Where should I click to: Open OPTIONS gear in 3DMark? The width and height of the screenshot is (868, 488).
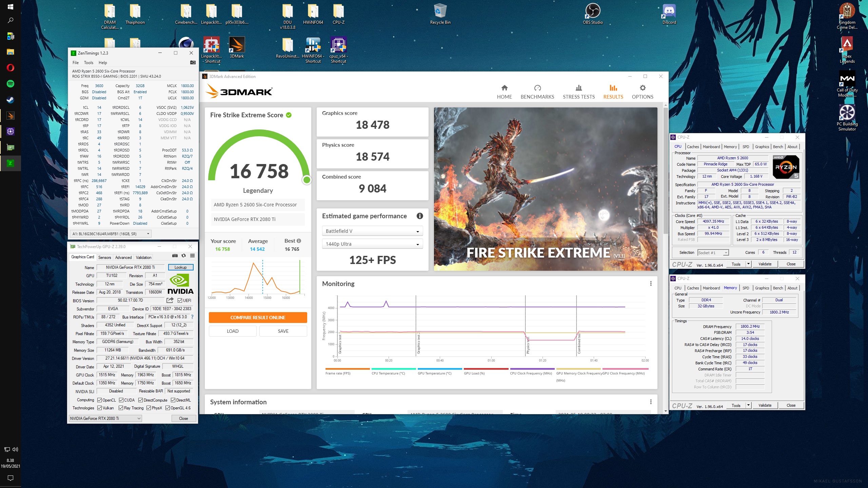coord(642,88)
